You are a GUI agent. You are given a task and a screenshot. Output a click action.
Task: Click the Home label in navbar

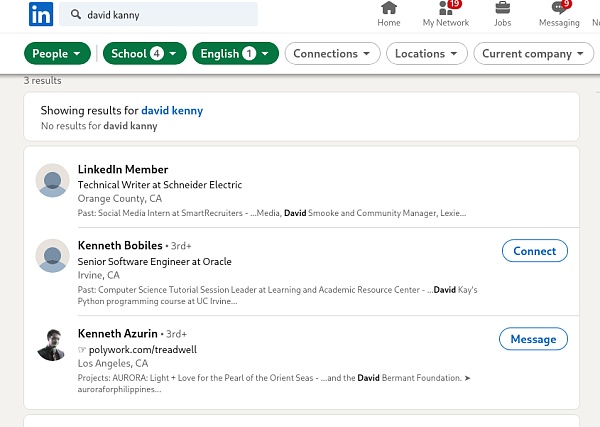tap(389, 23)
